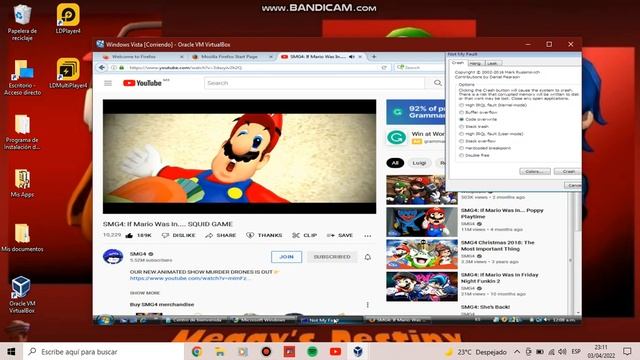Switch to Hang tab in Not My Fault
Viewport: 640px width, 360px height.
[475, 63]
